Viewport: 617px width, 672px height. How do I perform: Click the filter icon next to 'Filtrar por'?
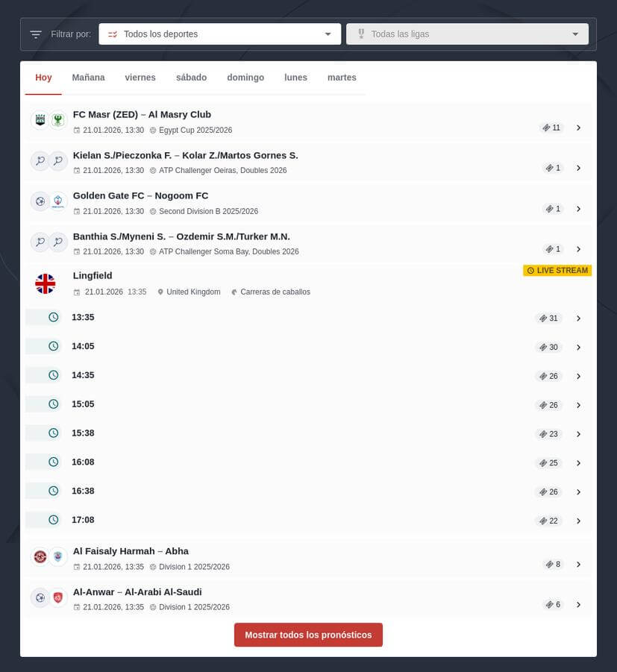tap(35, 34)
